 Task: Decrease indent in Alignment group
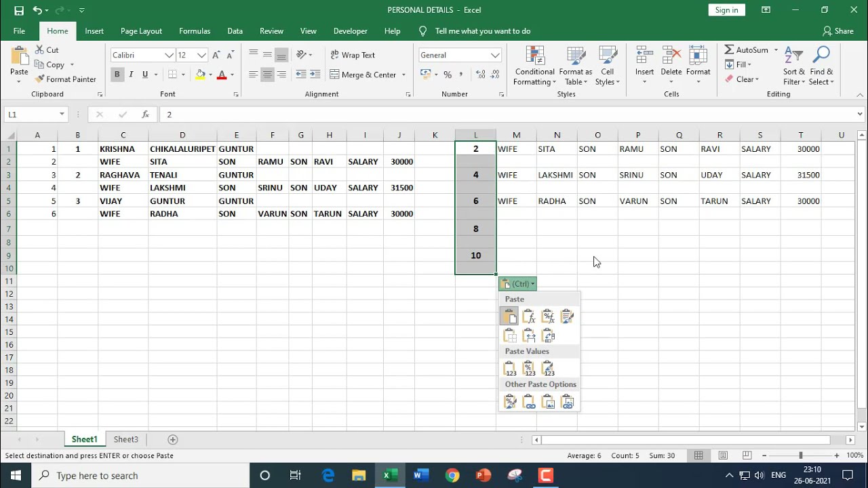tap(300, 75)
